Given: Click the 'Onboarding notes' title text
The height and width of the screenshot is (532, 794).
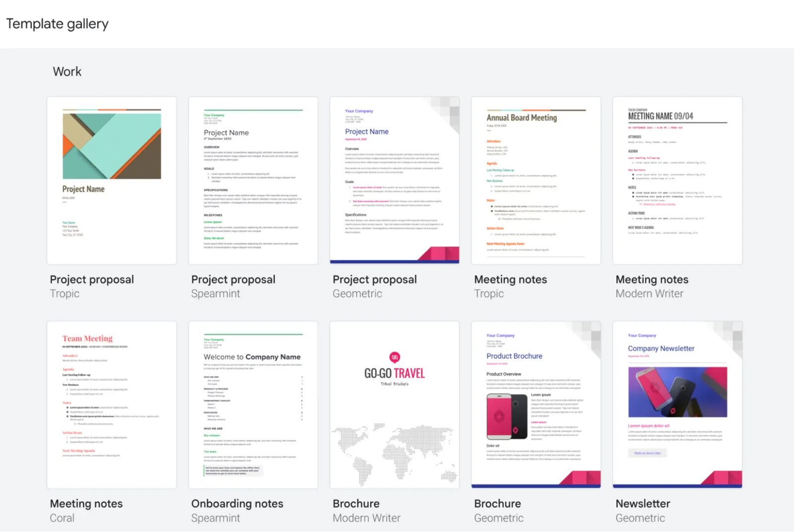Looking at the screenshot, I should tap(237, 504).
